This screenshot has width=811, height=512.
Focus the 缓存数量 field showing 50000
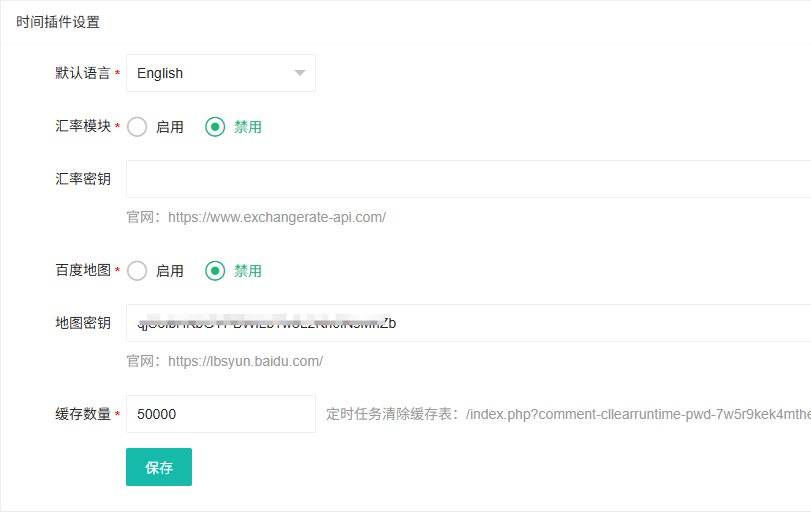point(220,414)
